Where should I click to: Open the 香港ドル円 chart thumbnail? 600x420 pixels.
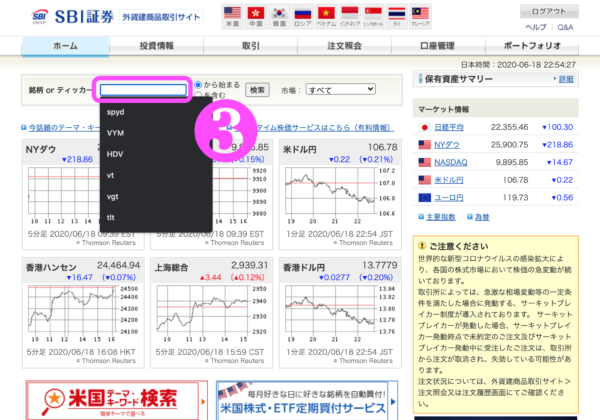click(340, 313)
